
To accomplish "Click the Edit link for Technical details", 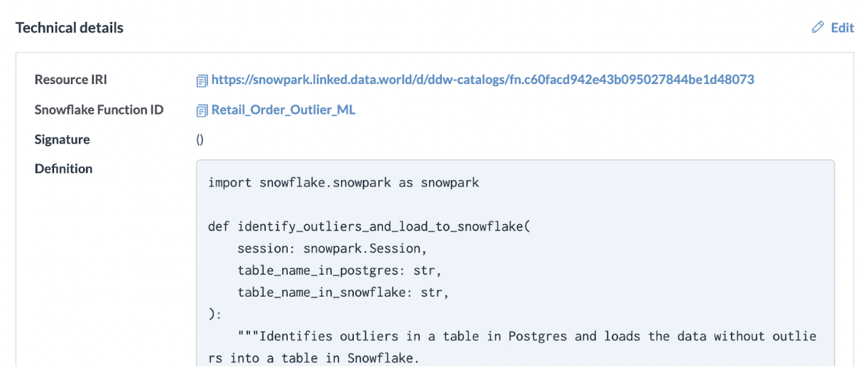I will point(842,28).
